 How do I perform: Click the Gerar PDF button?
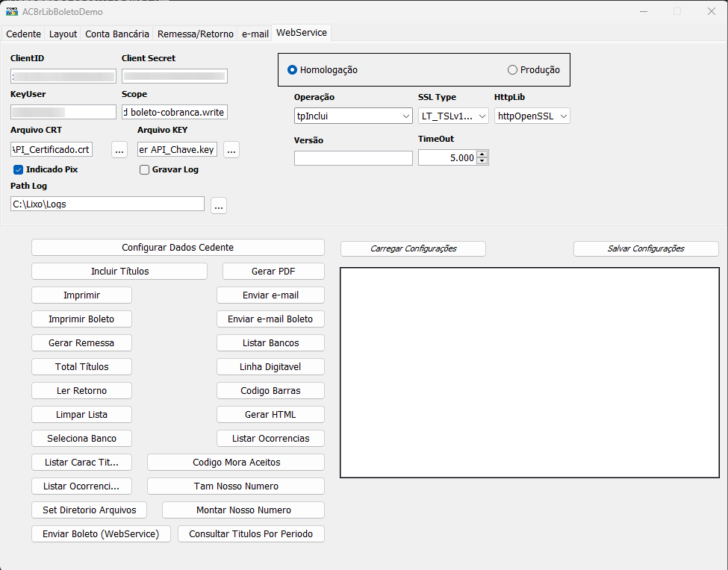(x=273, y=272)
